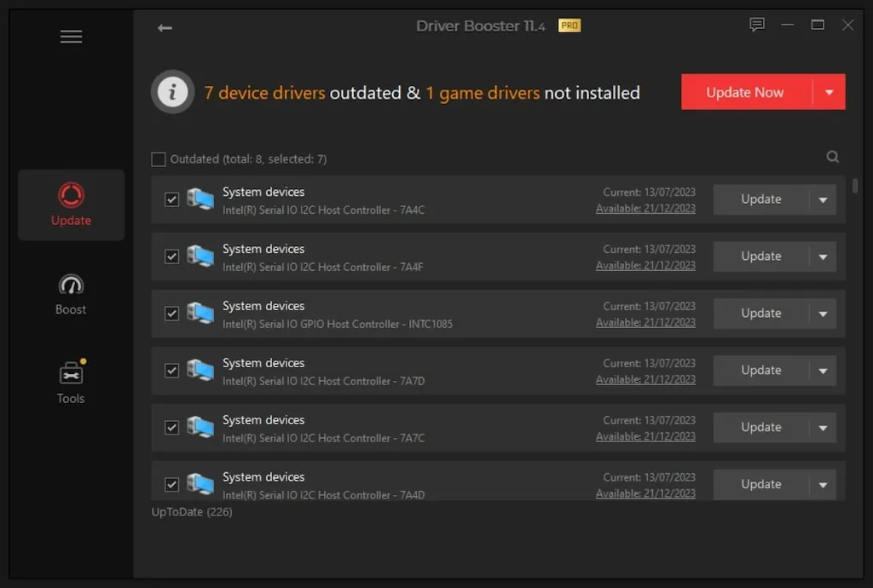The image size is (873, 588).
Task: Uncheck the 7A7C controller checkbox
Action: click(x=171, y=428)
